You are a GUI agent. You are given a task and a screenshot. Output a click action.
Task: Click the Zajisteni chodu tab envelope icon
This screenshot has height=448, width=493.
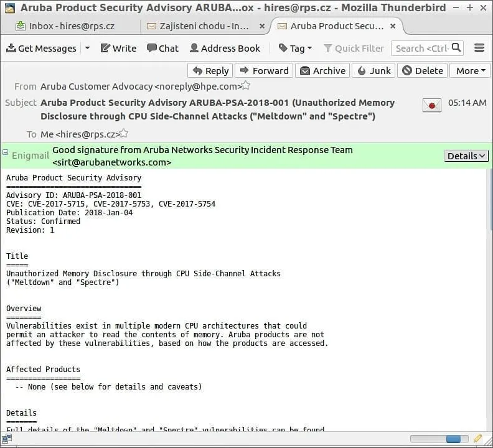151,26
